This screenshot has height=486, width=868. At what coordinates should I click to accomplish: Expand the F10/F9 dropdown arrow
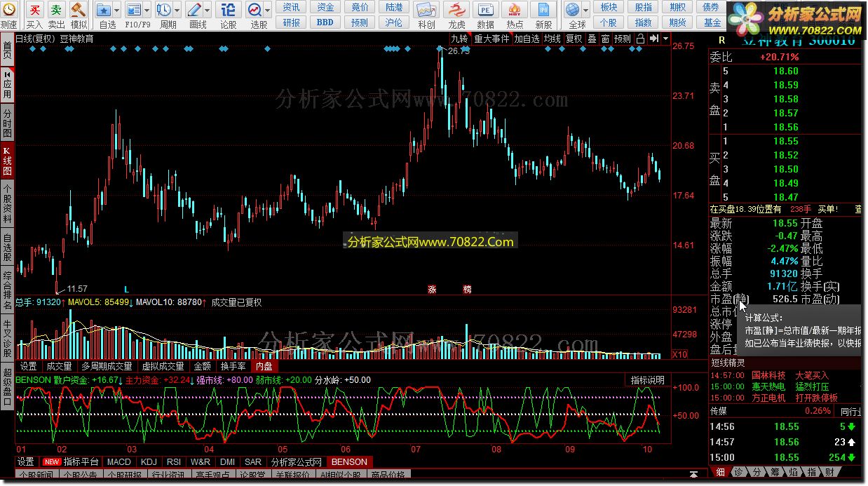[x=146, y=10]
